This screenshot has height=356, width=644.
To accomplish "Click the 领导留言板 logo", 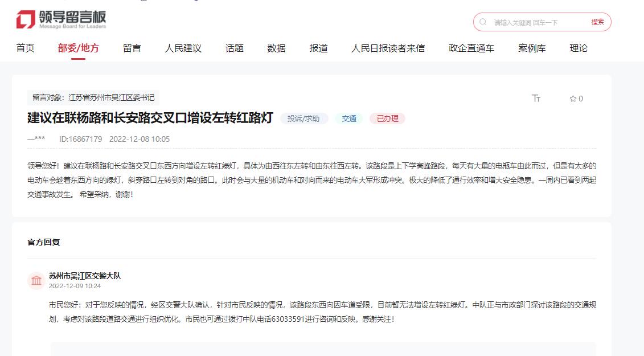I will pyautogui.click(x=61, y=20).
